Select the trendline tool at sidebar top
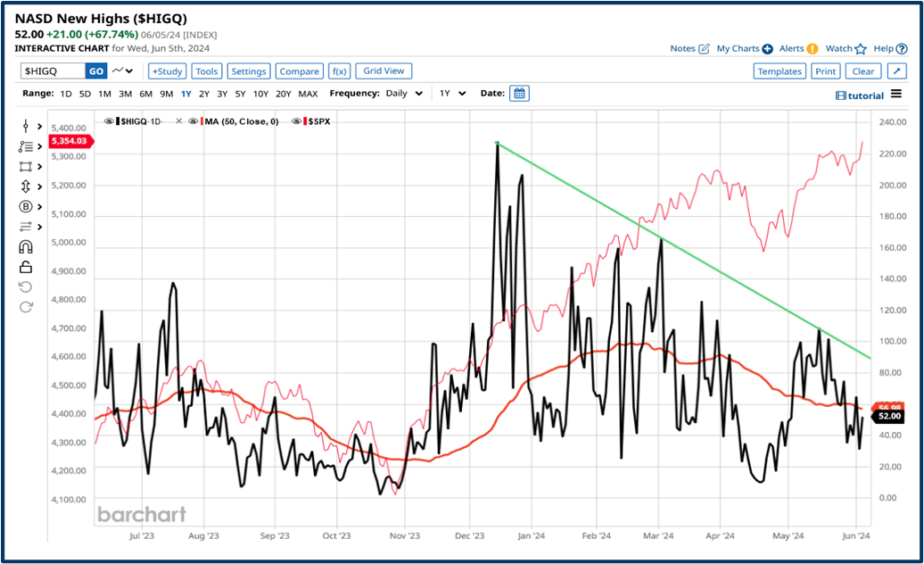Image resolution: width=924 pixels, height=564 pixels. (x=27, y=125)
